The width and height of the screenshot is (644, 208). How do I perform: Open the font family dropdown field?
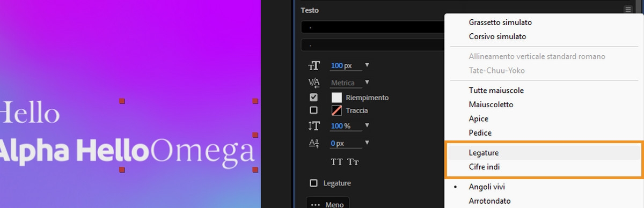click(373, 27)
